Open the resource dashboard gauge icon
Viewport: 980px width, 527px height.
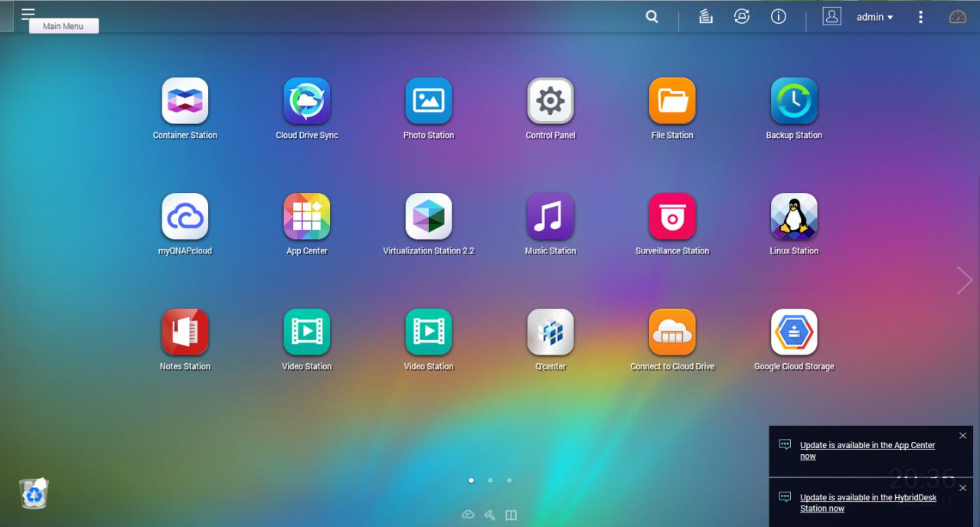click(958, 17)
